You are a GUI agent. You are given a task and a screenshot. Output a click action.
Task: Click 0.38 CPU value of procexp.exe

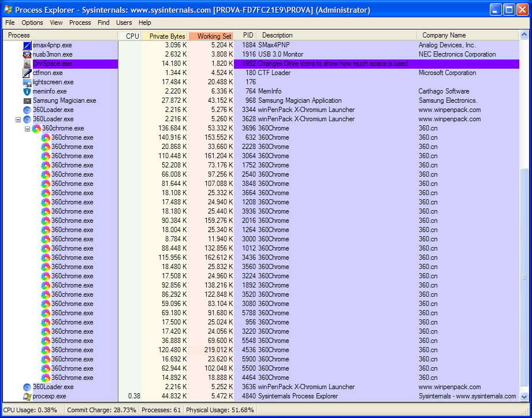(x=135, y=396)
